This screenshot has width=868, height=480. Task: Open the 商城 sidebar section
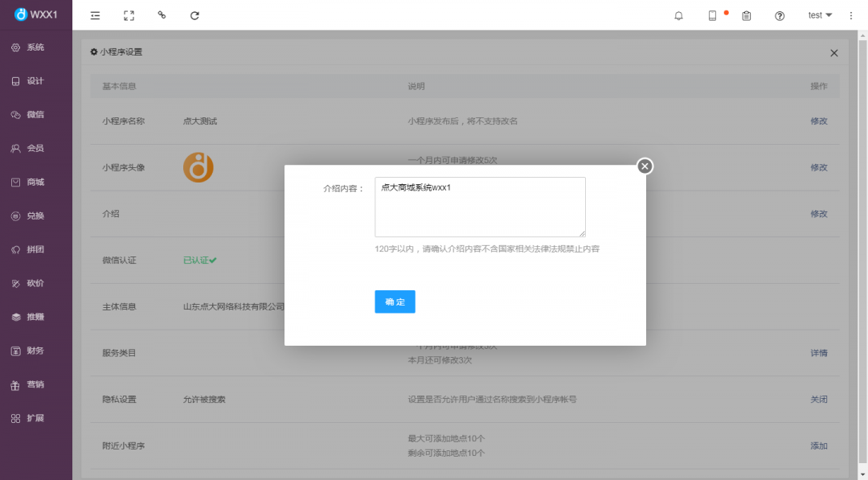[x=35, y=182]
